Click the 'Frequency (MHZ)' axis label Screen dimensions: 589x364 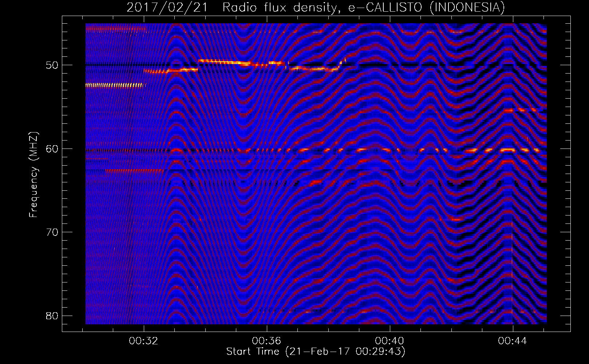tap(33, 175)
